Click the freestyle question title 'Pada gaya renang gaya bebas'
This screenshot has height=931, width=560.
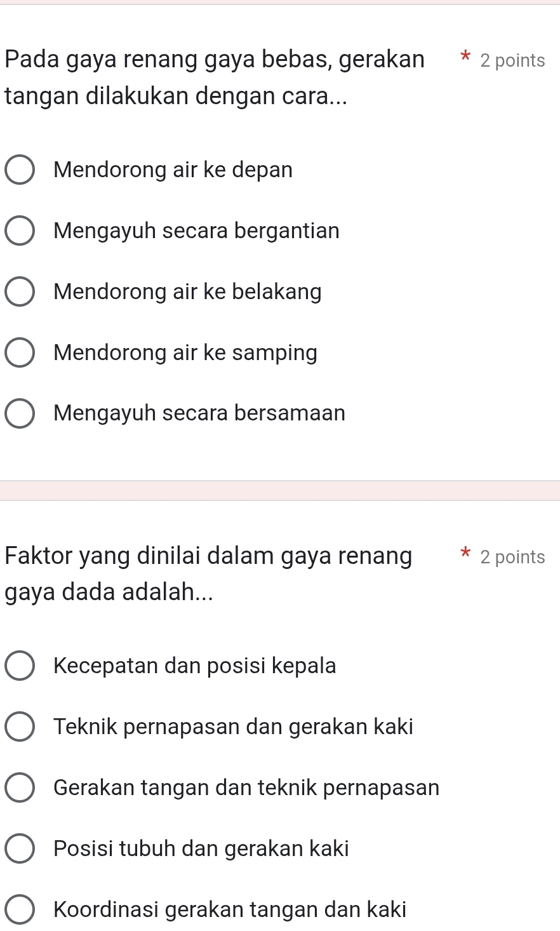(x=214, y=60)
